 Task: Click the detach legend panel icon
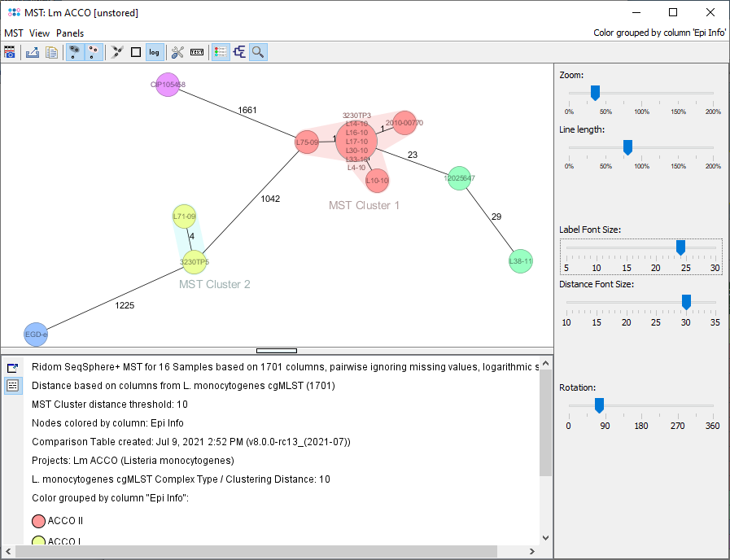click(12, 368)
